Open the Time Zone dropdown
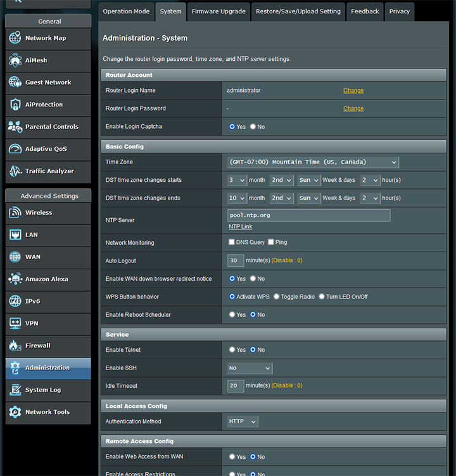The height and width of the screenshot is (476, 456). [313, 162]
